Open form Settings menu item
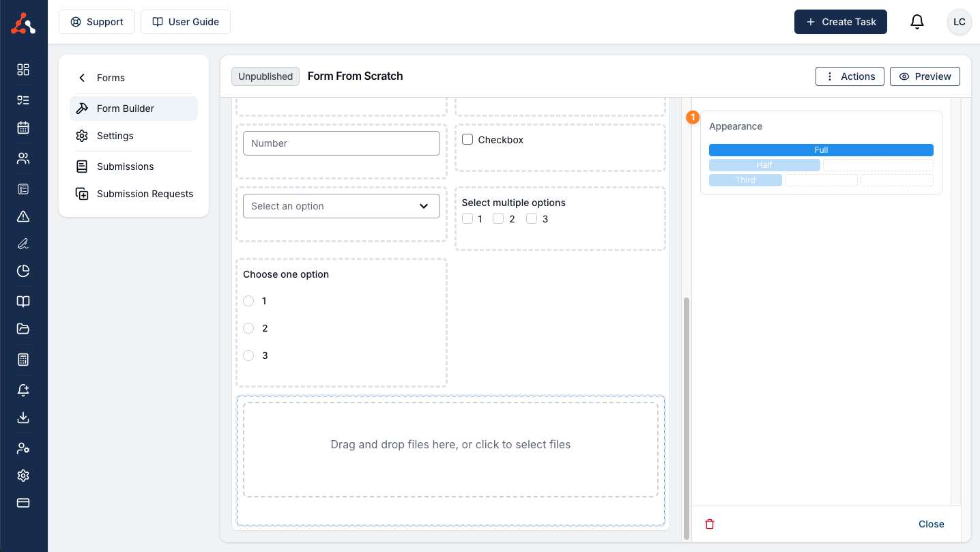The height and width of the screenshot is (552, 980). [x=134, y=136]
